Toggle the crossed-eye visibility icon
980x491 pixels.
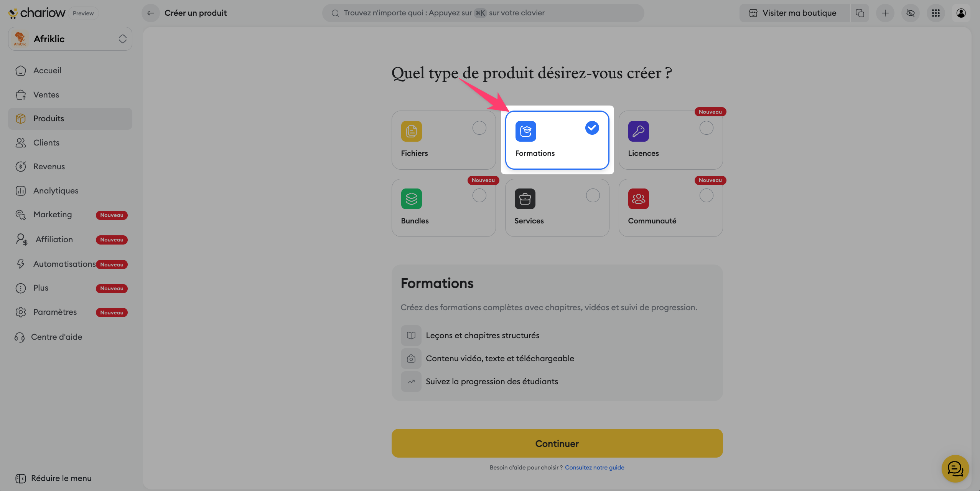(x=910, y=13)
